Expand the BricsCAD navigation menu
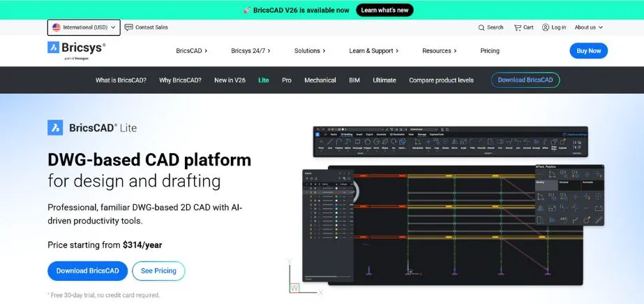644x304 pixels. click(192, 51)
